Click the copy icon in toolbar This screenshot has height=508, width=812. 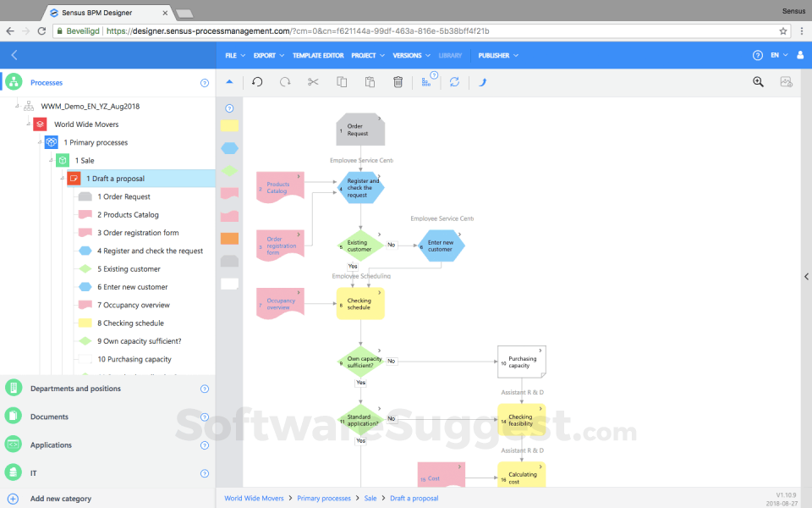click(342, 82)
